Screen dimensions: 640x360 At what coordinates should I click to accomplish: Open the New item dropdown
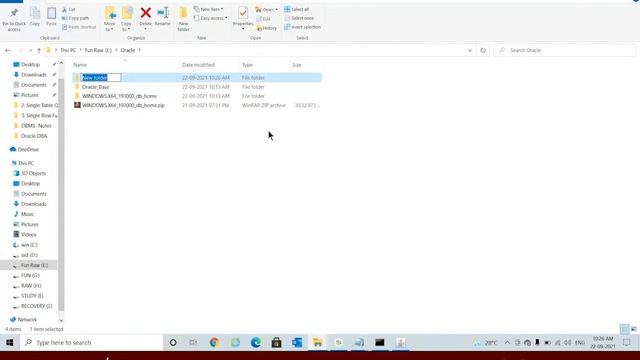209,9
